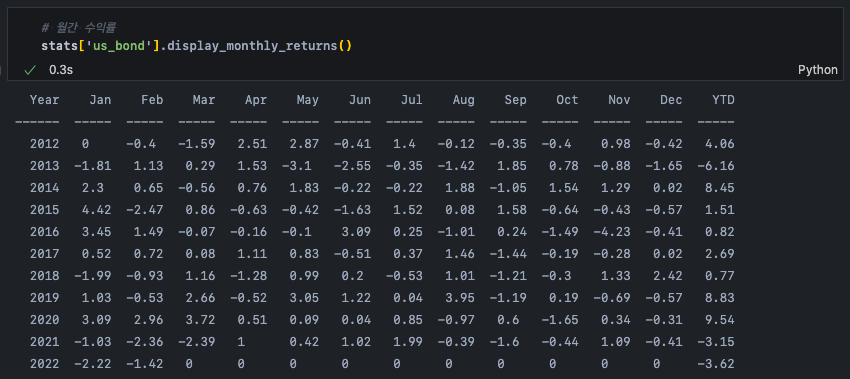The height and width of the screenshot is (379, 850).
Task: Click the 2019 year label
Action: (x=44, y=298)
